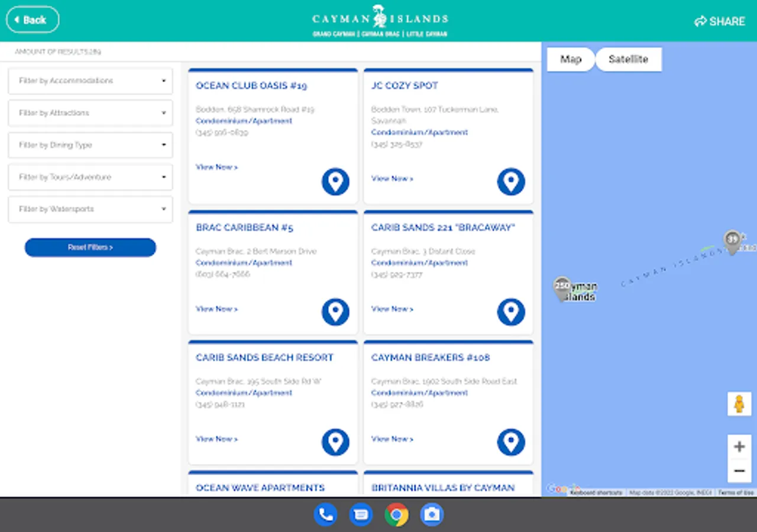The image size is (757, 532).
Task: Select View Now for Brac Caribbean #5
Action: pos(216,309)
